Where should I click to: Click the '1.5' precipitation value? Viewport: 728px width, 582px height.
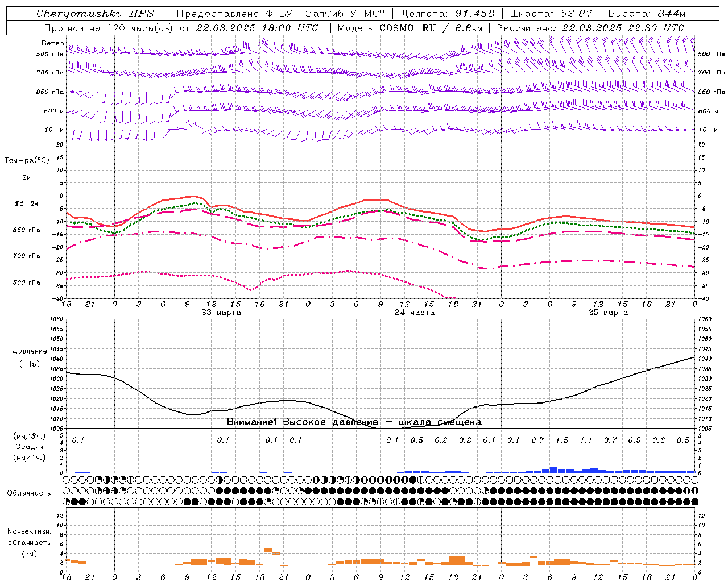[x=562, y=440]
